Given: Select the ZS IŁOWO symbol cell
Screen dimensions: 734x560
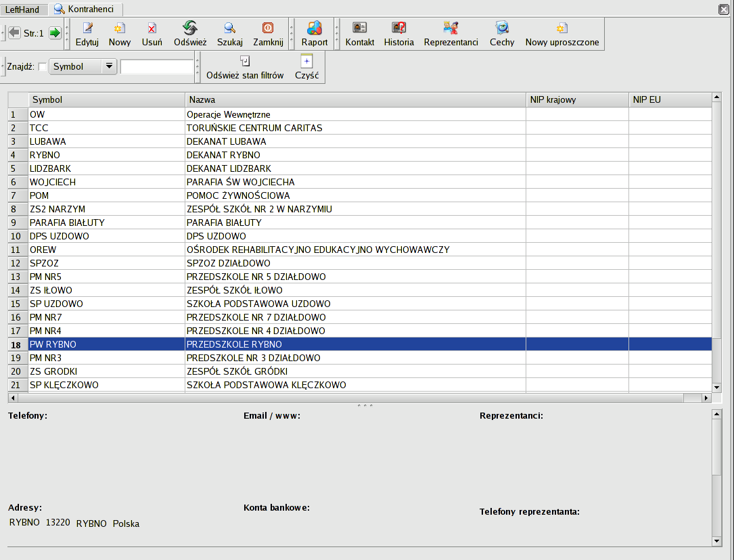Looking at the screenshot, I should (x=107, y=291).
